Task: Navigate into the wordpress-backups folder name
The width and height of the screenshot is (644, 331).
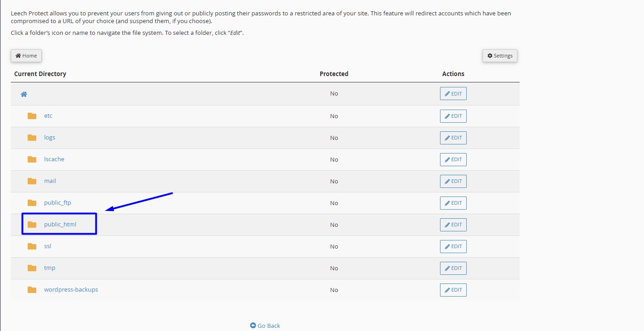Action: click(x=71, y=290)
